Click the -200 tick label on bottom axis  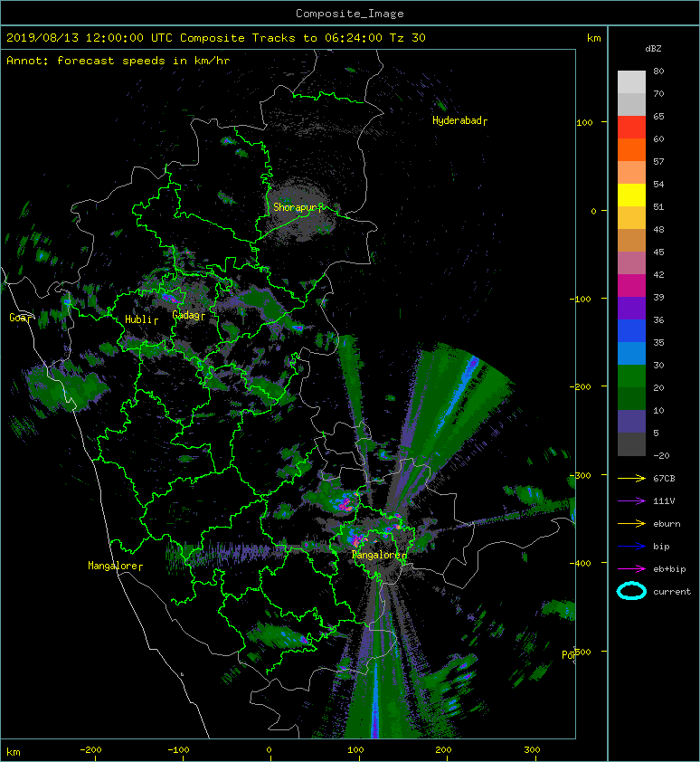click(90, 750)
